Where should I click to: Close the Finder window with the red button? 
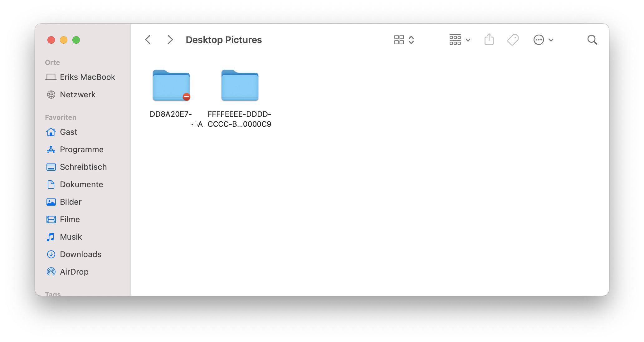pyautogui.click(x=51, y=40)
